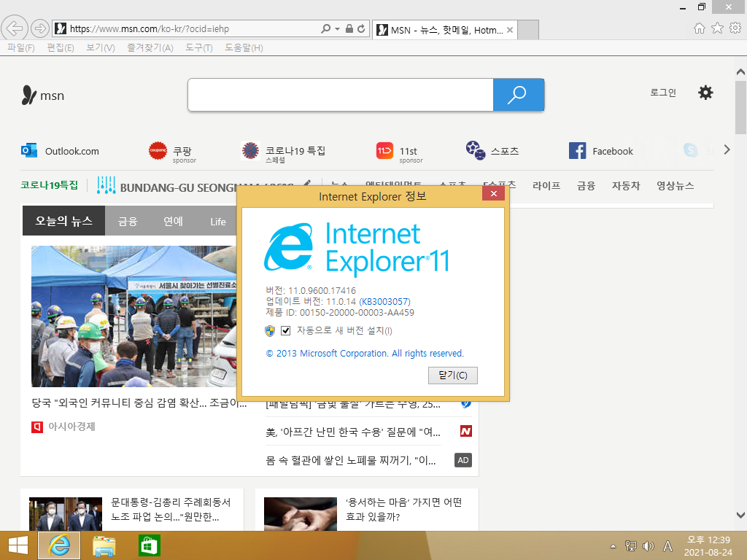Open the 즐겨찾기(A) menu
This screenshot has height=560, width=747.
coord(150,47)
